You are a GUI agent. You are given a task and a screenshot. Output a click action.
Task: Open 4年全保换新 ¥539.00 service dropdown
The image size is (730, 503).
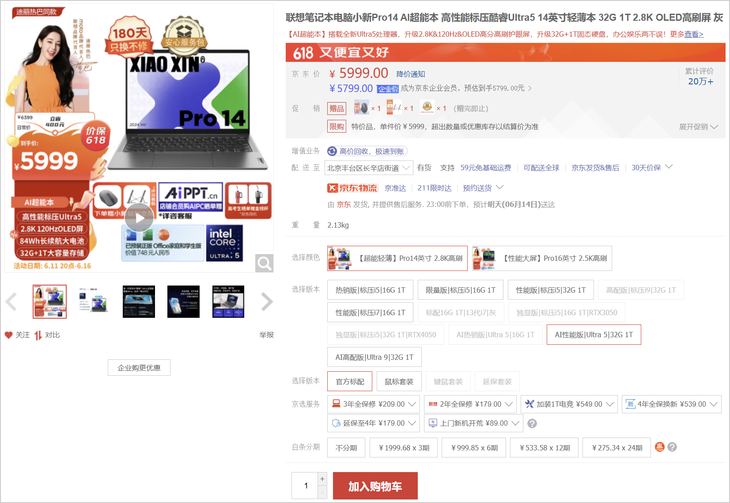(x=671, y=404)
